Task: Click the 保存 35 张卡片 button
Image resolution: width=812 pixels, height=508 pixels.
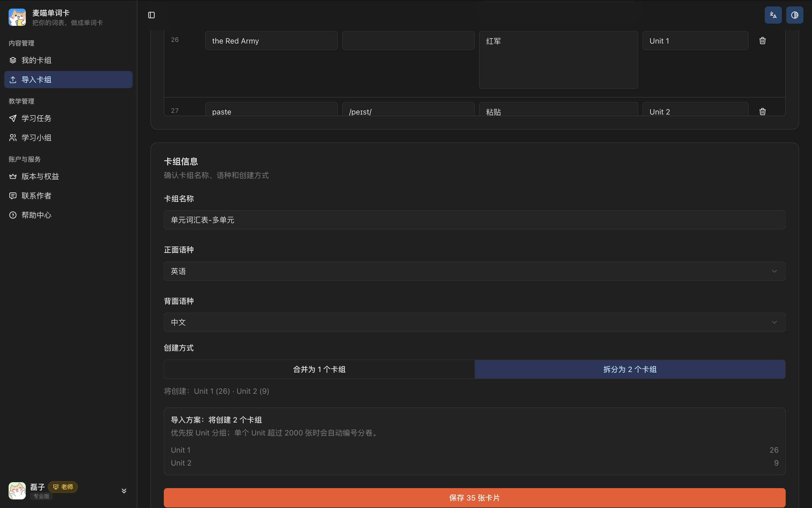Action: pyautogui.click(x=474, y=498)
